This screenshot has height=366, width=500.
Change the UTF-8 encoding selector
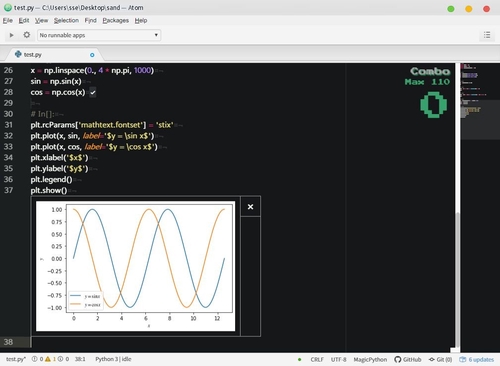(x=338, y=359)
